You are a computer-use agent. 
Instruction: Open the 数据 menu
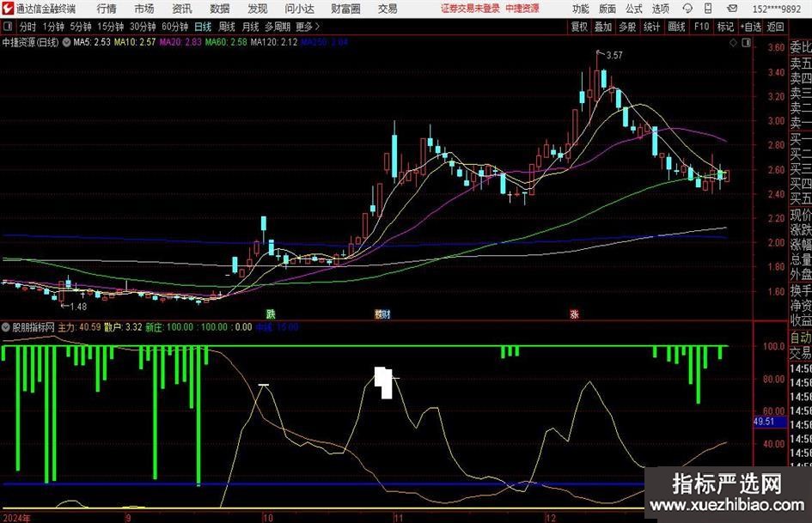pyautogui.click(x=220, y=9)
